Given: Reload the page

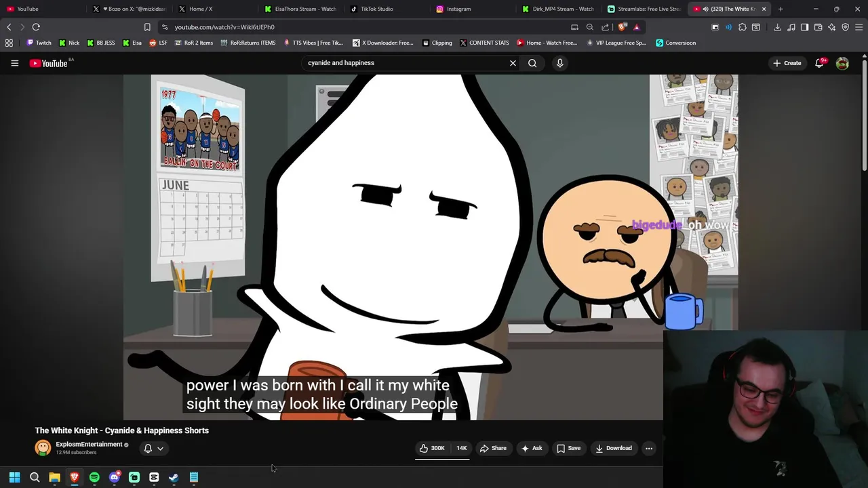Looking at the screenshot, I should tap(36, 27).
